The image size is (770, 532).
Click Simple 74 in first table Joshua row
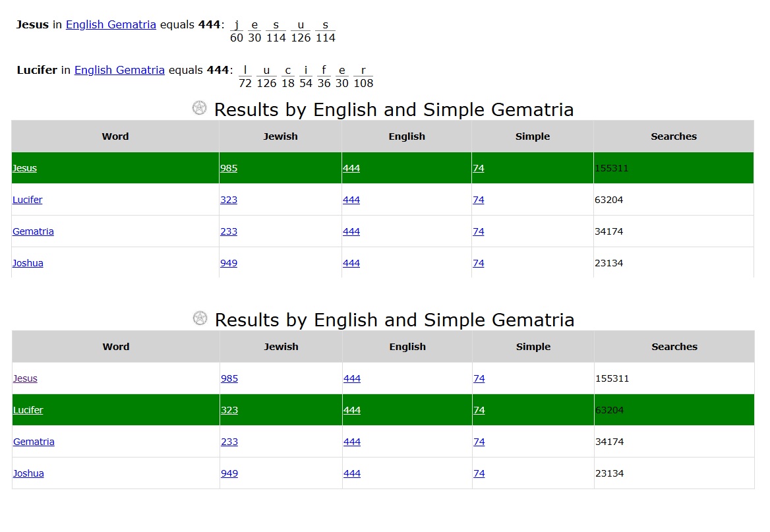[x=479, y=263]
